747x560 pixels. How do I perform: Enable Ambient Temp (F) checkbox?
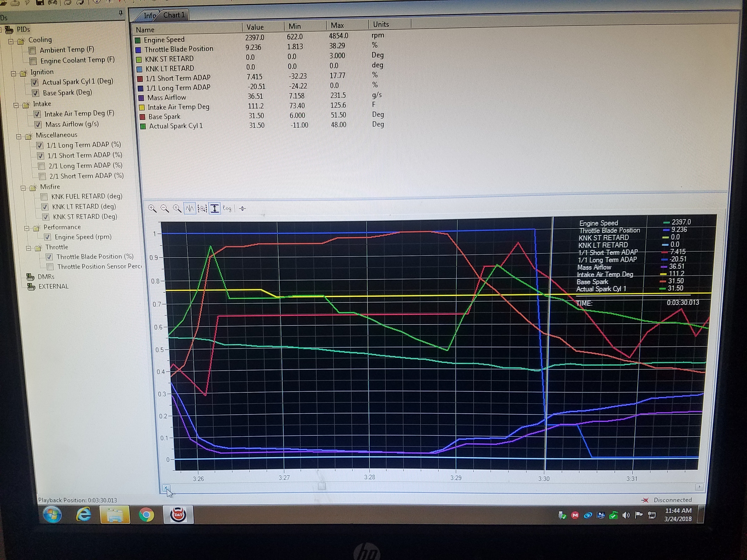coord(32,51)
